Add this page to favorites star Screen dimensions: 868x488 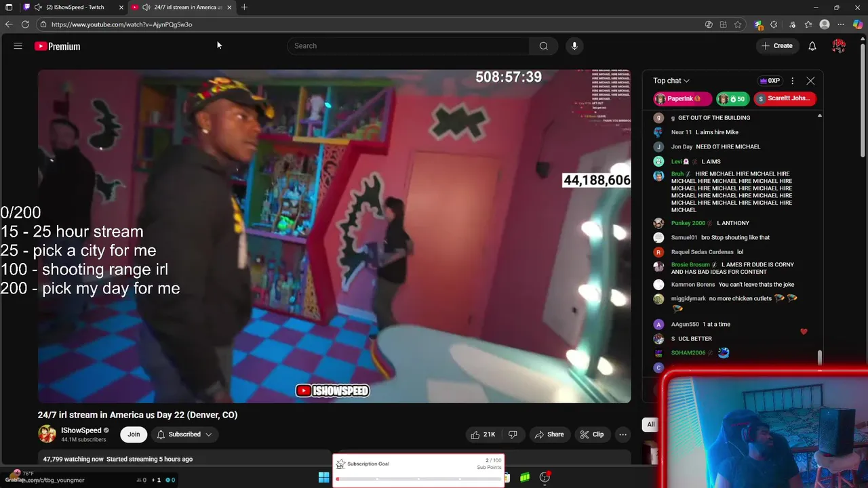tap(738, 24)
